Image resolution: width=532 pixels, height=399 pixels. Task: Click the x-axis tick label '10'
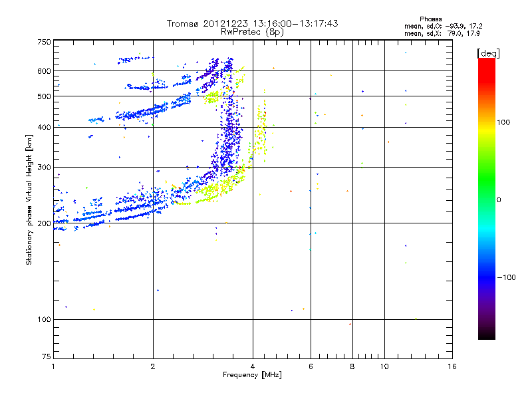pos(384,366)
